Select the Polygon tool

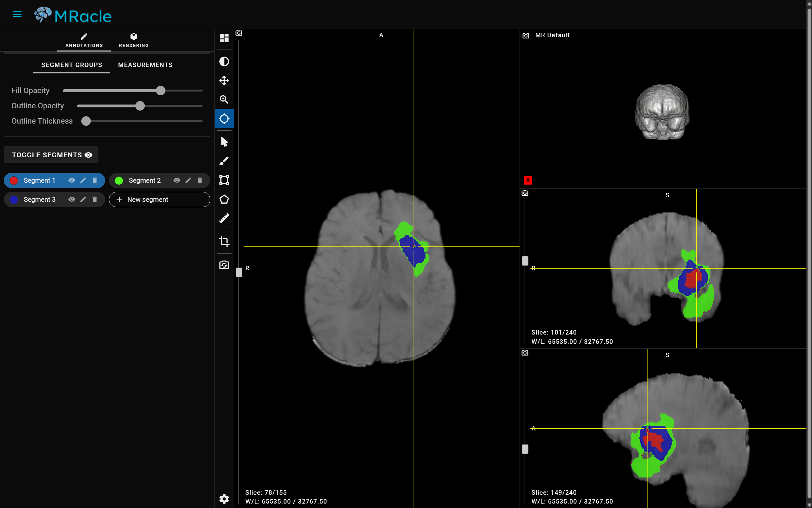(224, 199)
